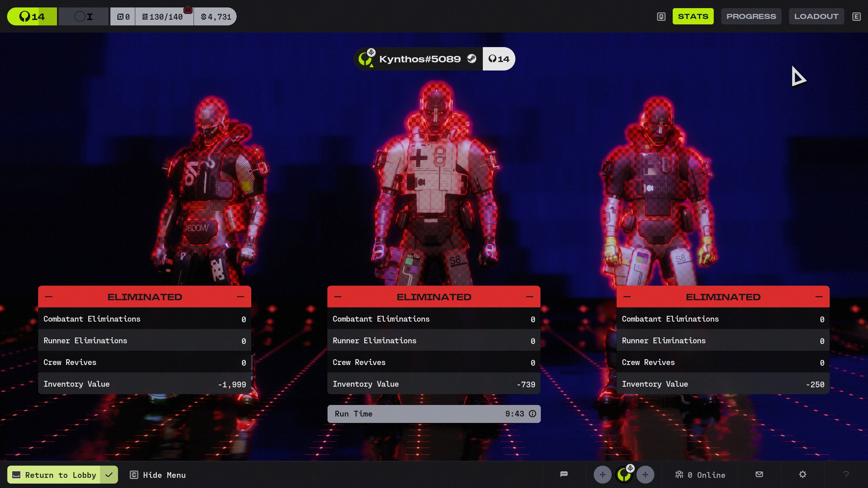The width and height of the screenshot is (868, 488).
Task: Switch to the PROGRESS tab
Action: click(x=751, y=16)
